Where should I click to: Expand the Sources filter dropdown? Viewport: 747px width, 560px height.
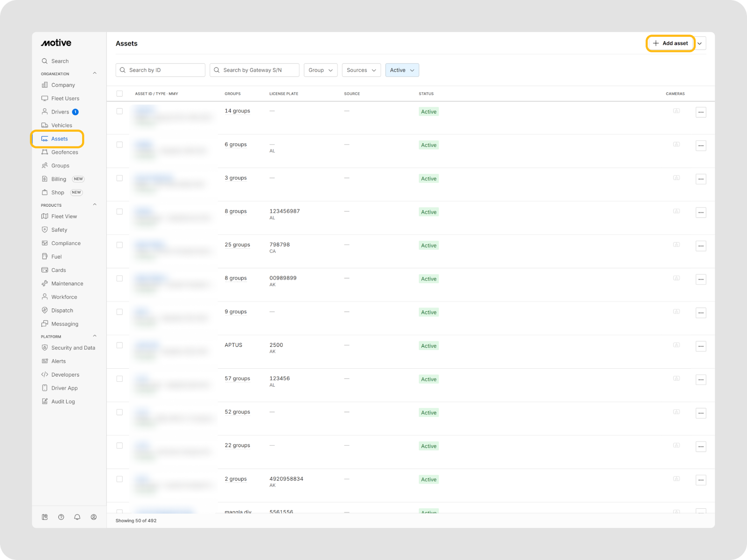tap(361, 70)
